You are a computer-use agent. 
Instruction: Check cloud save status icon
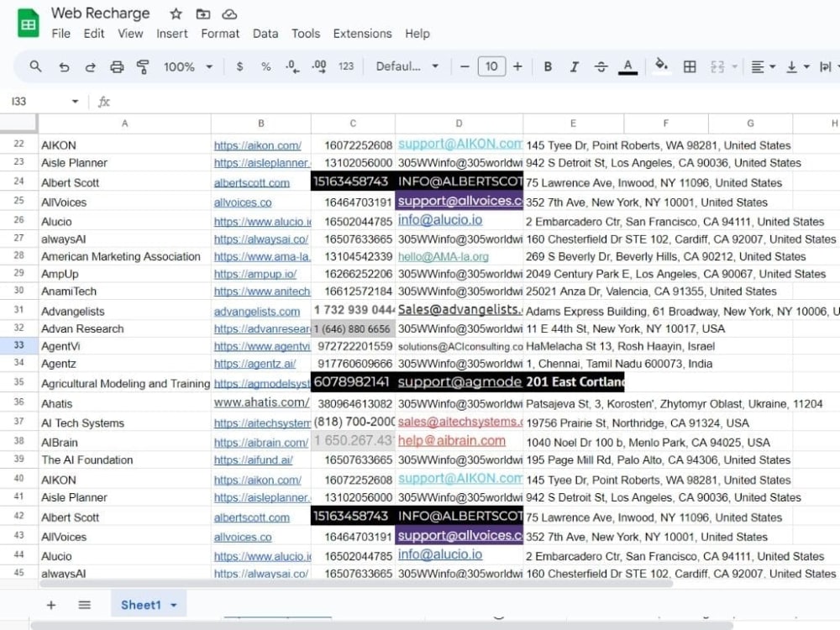[x=229, y=14]
